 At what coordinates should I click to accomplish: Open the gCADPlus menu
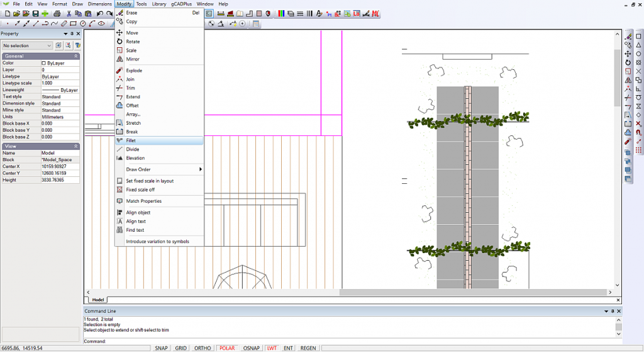point(182,4)
